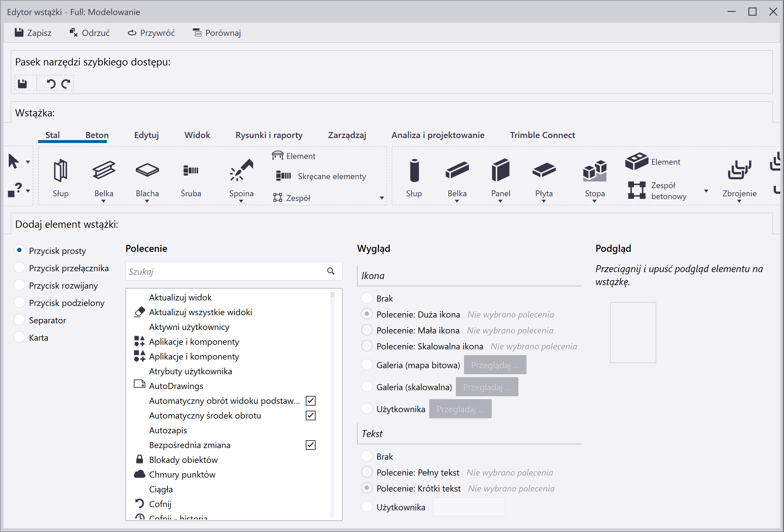Viewport: 784px width, 532px height.
Task: Uncheck Automatyczny środek obrotu checkbox
Action: pos(310,415)
